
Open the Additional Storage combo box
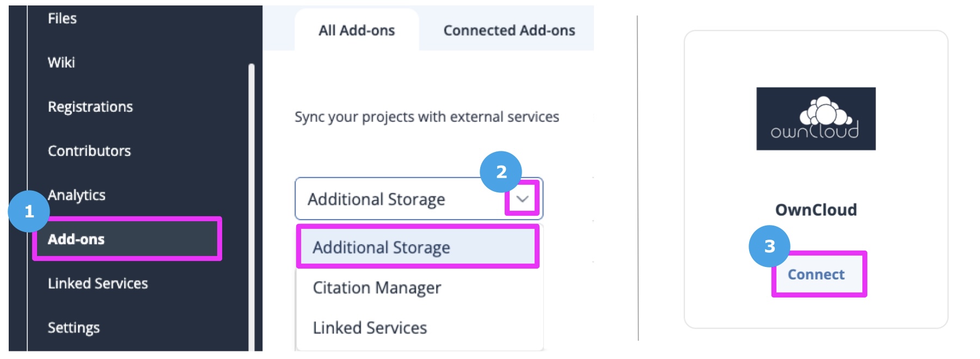pos(419,199)
